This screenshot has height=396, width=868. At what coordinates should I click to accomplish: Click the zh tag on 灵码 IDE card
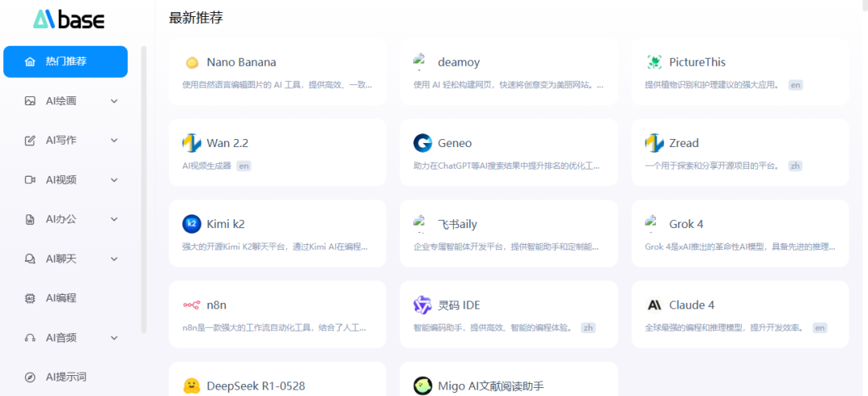588,328
